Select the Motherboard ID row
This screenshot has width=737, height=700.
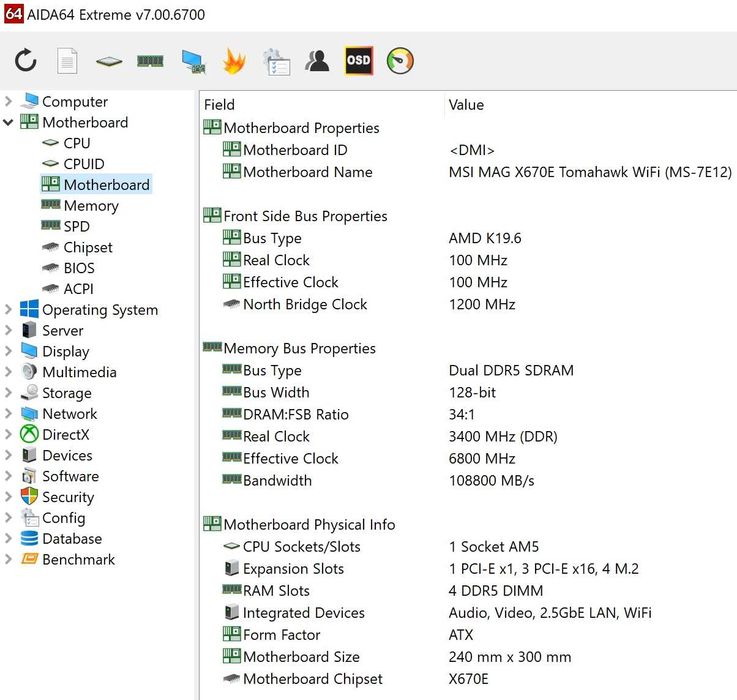(358, 149)
